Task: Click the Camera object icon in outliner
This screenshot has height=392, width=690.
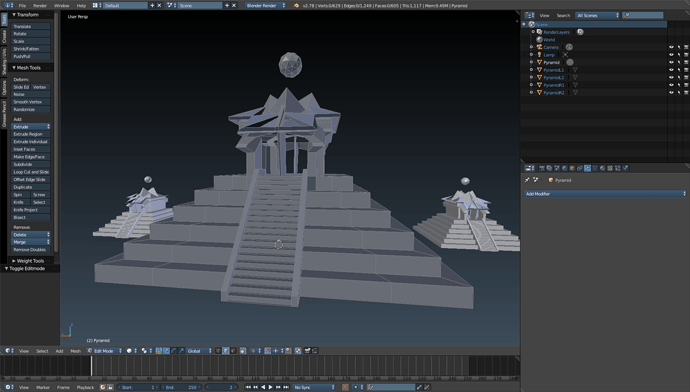Action: 539,47
